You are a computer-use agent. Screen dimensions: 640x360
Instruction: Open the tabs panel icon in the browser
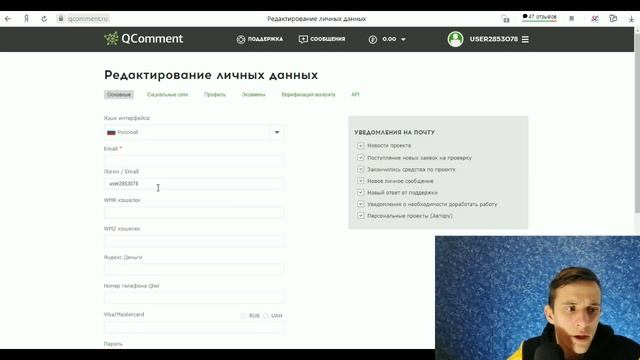[x=613, y=19]
